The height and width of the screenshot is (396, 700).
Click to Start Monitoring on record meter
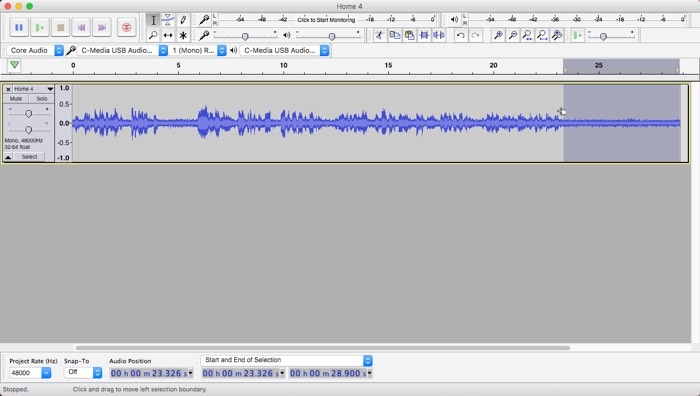326,20
